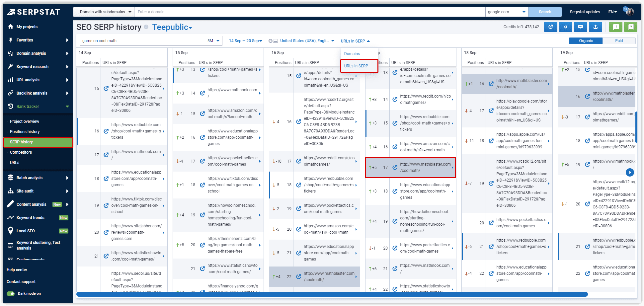The width and height of the screenshot is (644, 306).
Task: Collapse the URLs in SERP view dropdown
Action: point(355,41)
